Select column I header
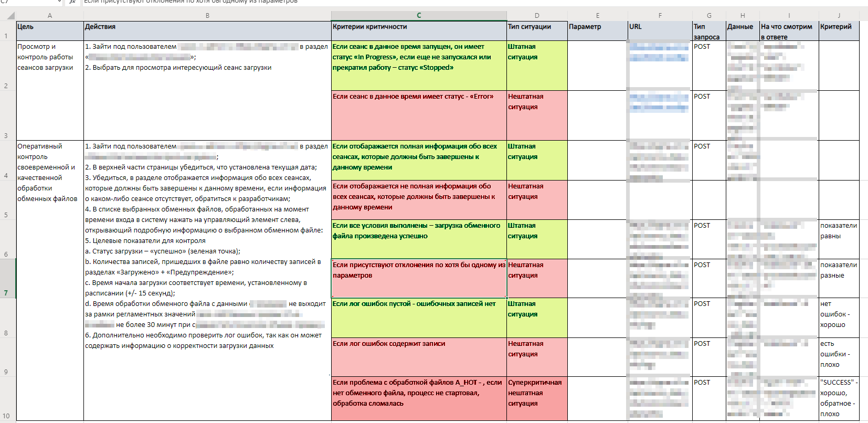This screenshot has height=423, width=868. (789, 16)
